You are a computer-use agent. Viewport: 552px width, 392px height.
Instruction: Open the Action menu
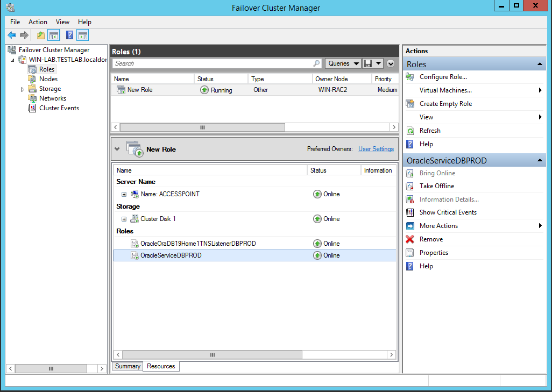tap(38, 22)
